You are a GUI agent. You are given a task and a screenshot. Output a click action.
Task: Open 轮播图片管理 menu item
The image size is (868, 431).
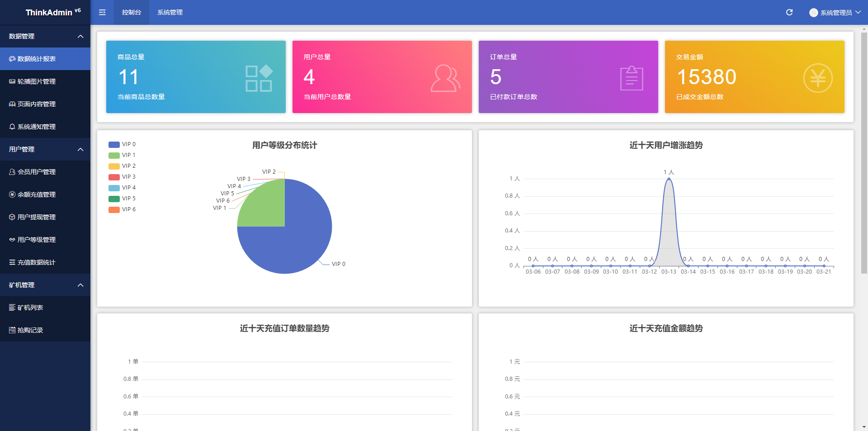[45, 81]
